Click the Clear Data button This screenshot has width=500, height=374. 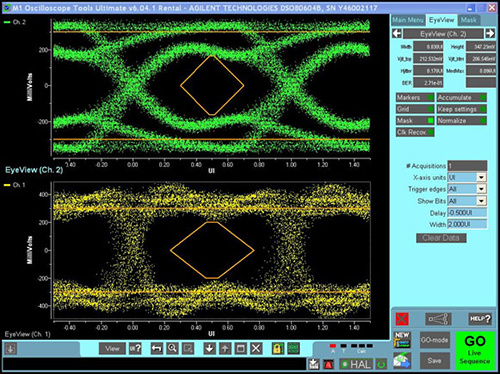(x=441, y=238)
